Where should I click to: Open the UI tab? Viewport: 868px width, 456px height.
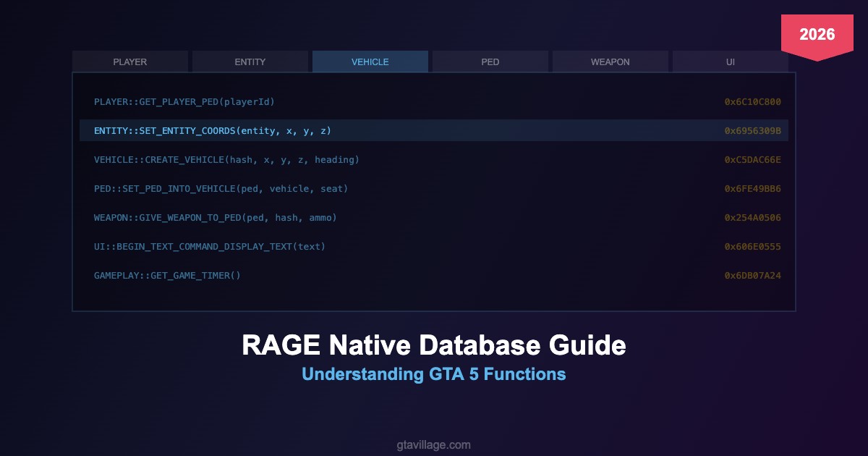(731, 62)
